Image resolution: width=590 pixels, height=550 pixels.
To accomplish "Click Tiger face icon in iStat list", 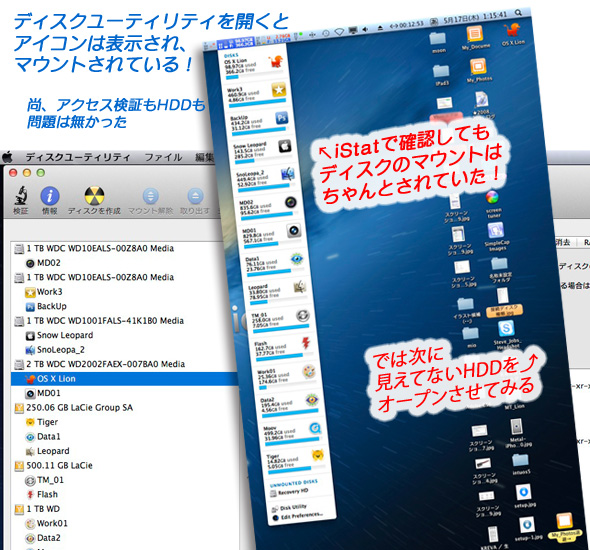I will point(318,456).
